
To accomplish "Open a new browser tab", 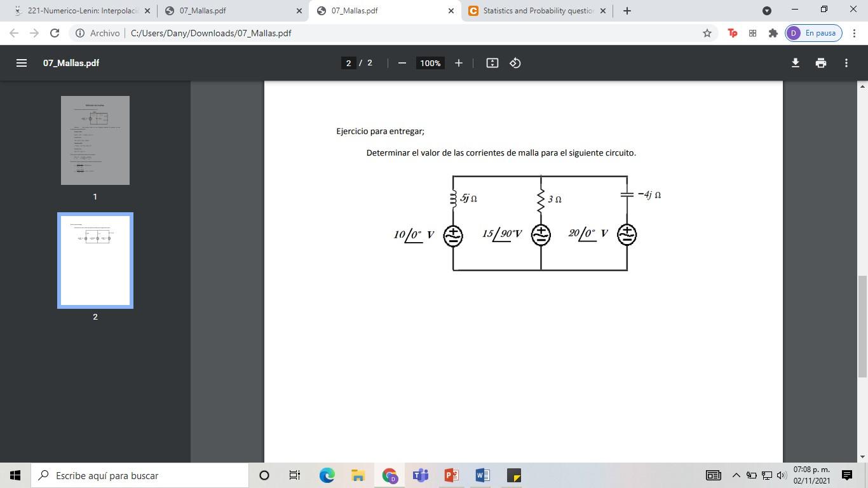I will pyautogui.click(x=627, y=10).
